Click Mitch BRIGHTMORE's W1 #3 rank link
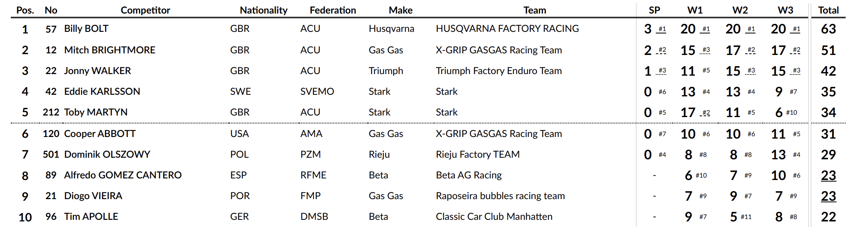 [706, 50]
